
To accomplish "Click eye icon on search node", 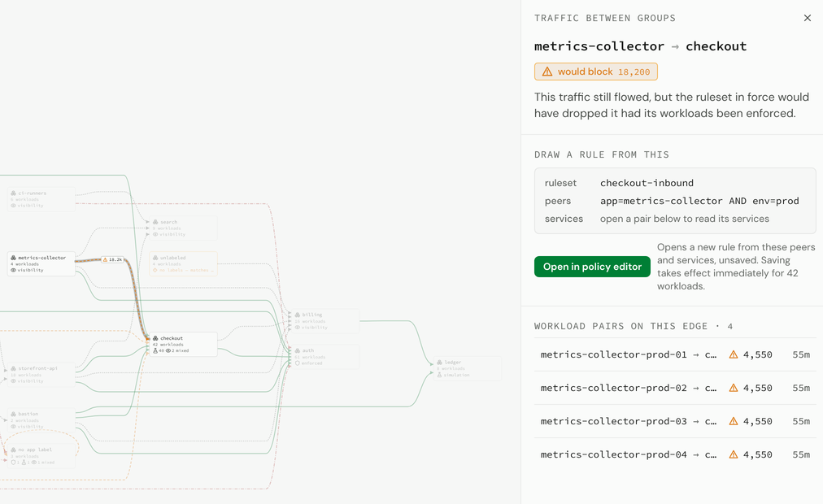I will coord(155,234).
